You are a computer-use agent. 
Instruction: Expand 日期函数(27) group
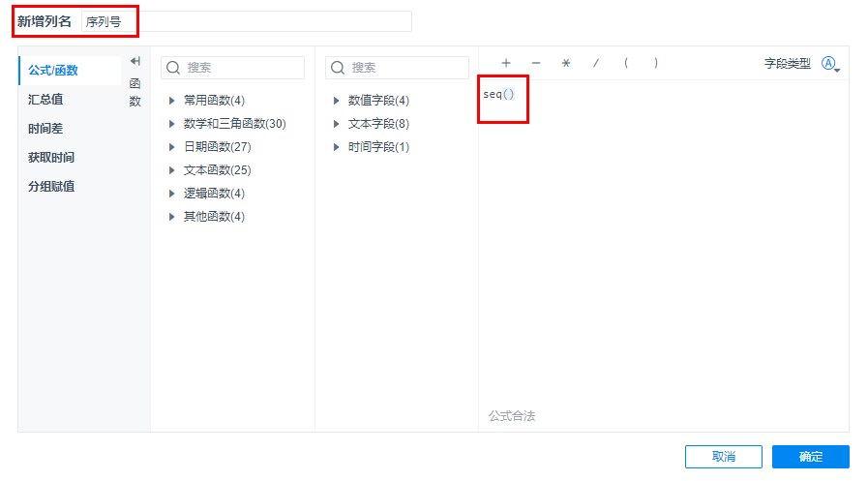171,147
